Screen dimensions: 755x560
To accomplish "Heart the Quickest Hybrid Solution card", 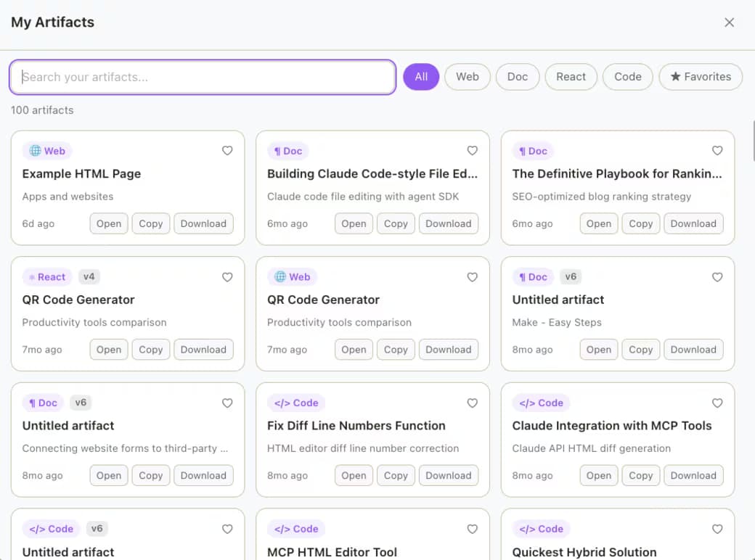I will [717, 530].
